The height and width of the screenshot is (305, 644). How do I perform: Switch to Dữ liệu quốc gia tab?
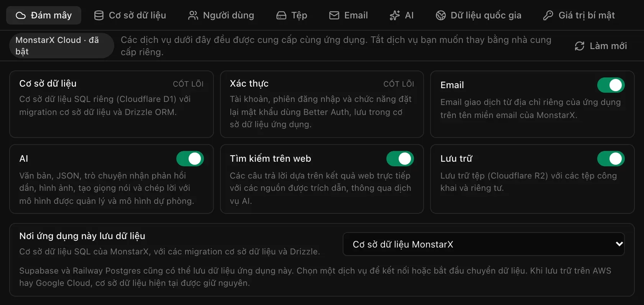pos(478,15)
